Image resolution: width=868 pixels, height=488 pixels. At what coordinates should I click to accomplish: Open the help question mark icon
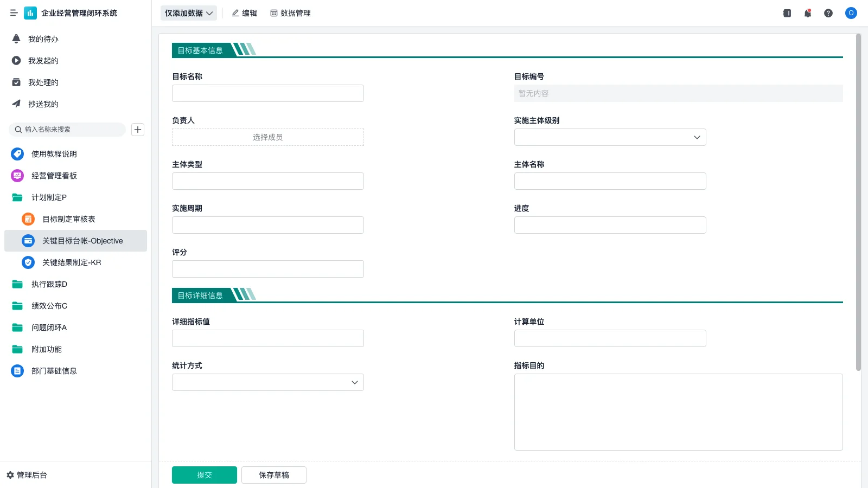[x=828, y=13]
